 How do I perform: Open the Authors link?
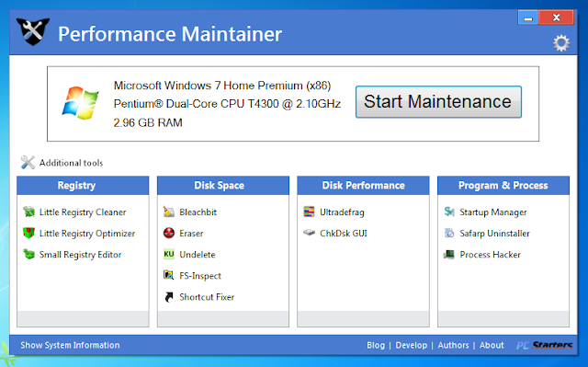453,345
